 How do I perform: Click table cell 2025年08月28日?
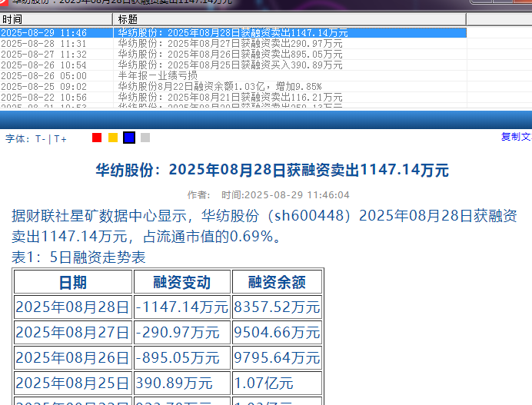73,307
